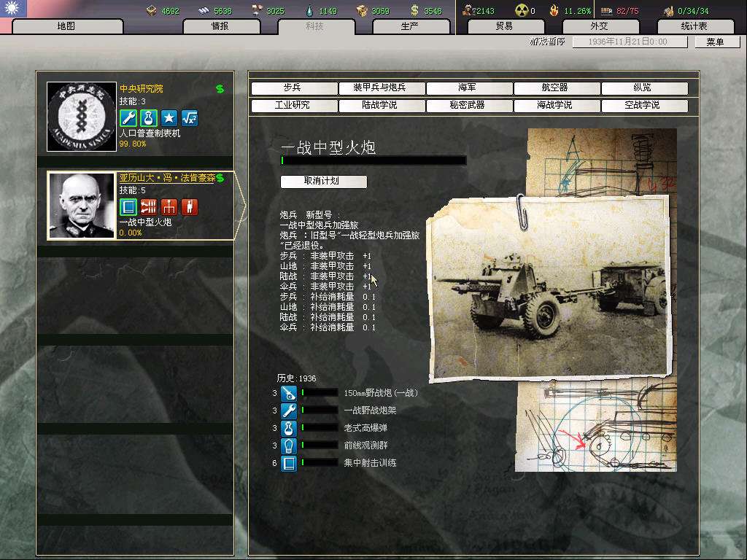
Task: Click the 150mm野战炮 component progress bar
Action: tap(320, 393)
